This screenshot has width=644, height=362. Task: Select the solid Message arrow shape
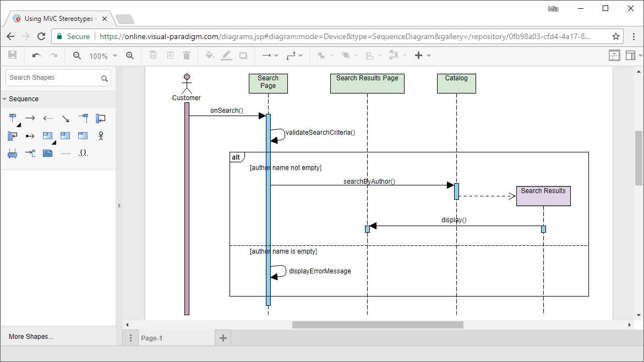30,118
